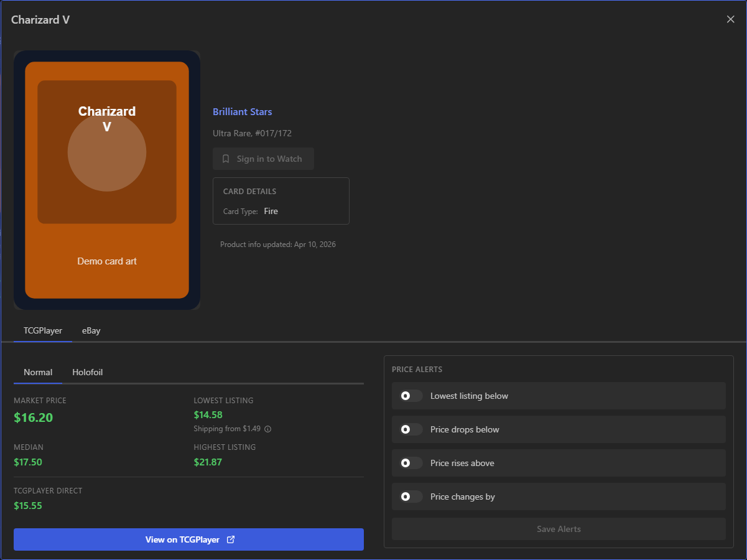Screen dimensions: 747x560
Task: Open the Brilliant Stars set link
Action: [x=243, y=112]
